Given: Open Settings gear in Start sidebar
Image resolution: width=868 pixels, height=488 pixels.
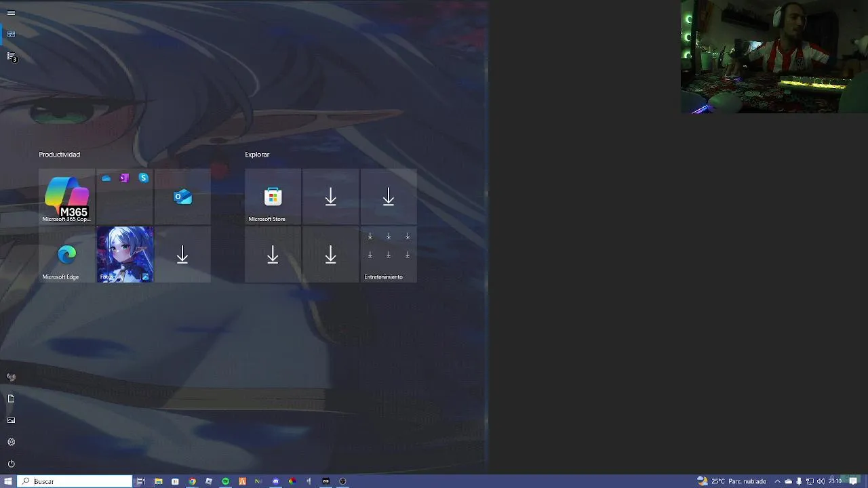Looking at the screenshot, I should (x=11, y=442).
